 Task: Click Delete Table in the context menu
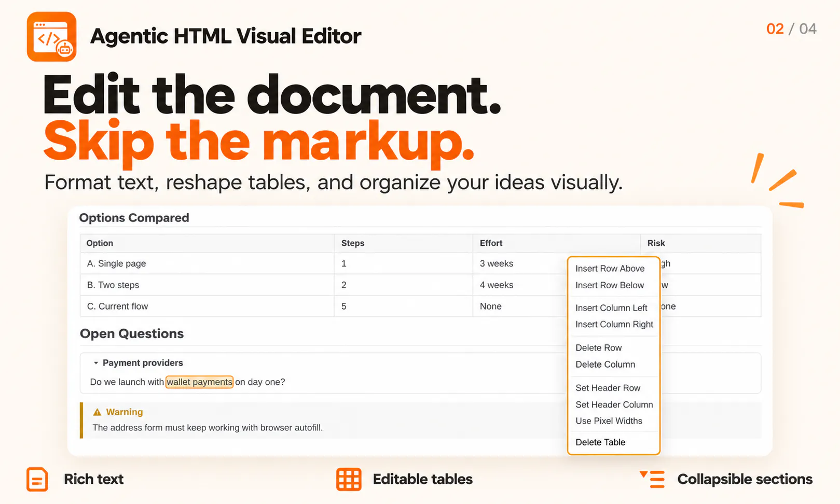click(x=600, y=442)
